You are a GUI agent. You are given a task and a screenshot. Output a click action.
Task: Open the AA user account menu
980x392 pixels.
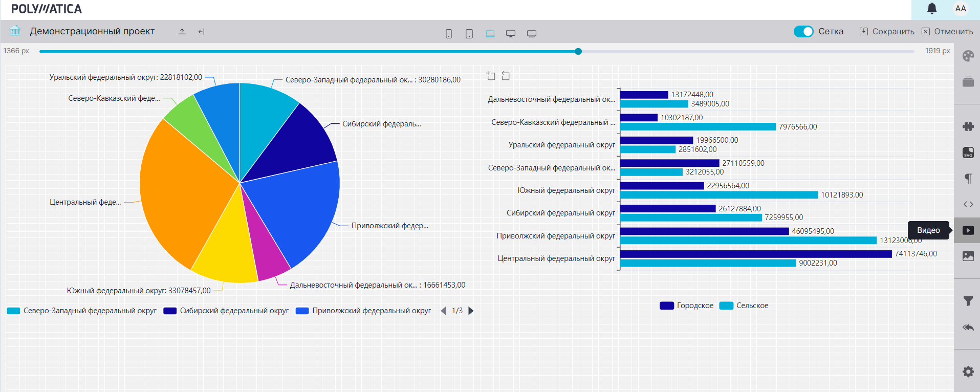[x=961, y=9]
